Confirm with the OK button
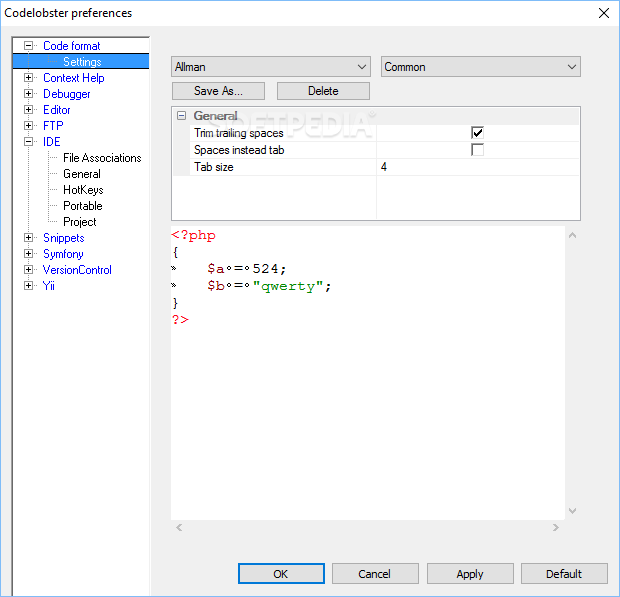Image resolution: width=620 pixels, height=597 pixels. point(281,574)
